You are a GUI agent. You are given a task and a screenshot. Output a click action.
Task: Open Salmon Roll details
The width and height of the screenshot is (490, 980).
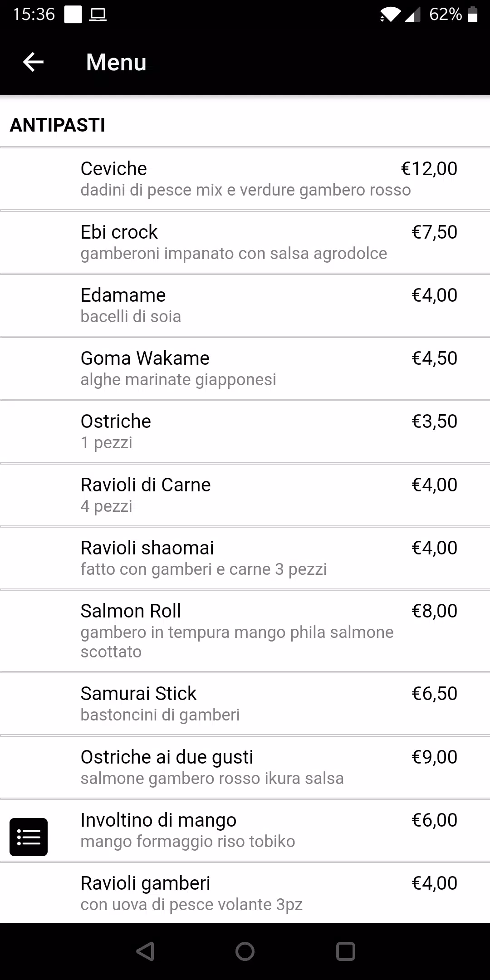245,631
